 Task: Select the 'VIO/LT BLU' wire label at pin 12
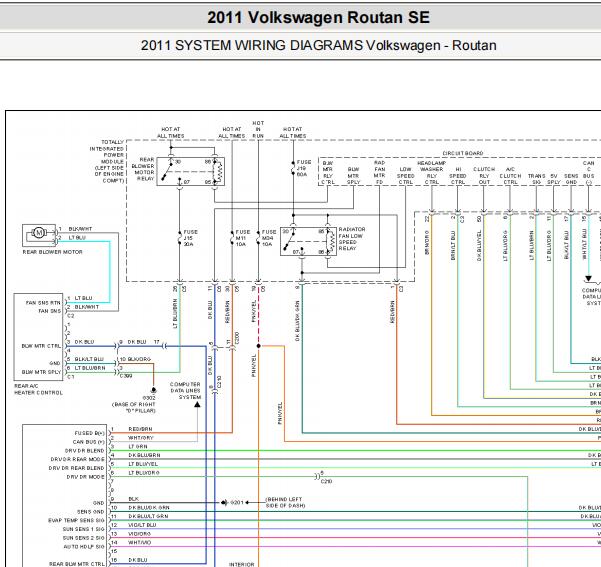pyautogui.click(x=142, y=525)
